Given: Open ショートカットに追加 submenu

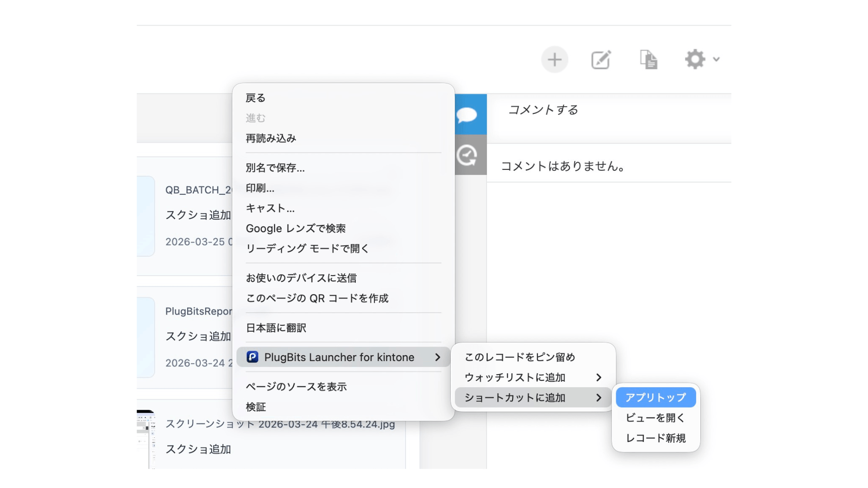Looking at the screenshot, I should click(x=533, y=398).
